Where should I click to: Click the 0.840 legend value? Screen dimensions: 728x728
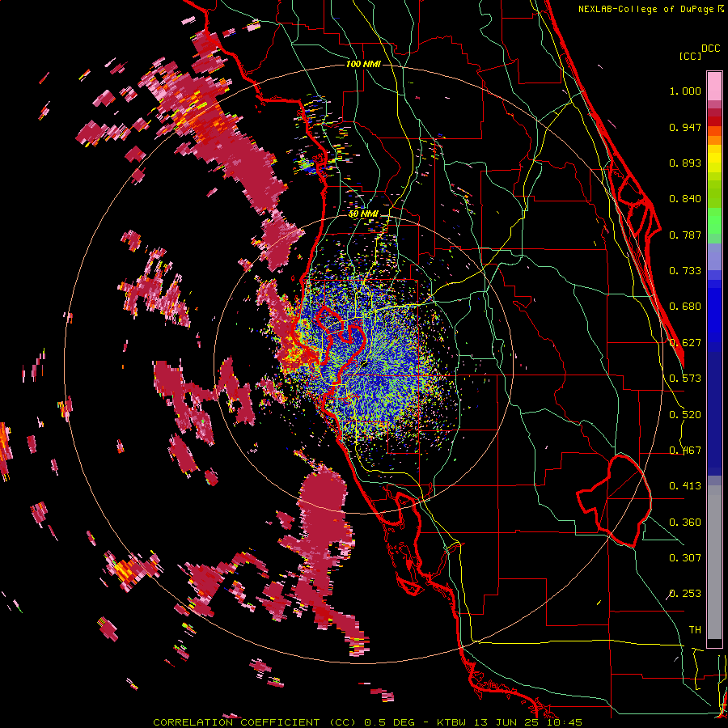tap(685, 199)
